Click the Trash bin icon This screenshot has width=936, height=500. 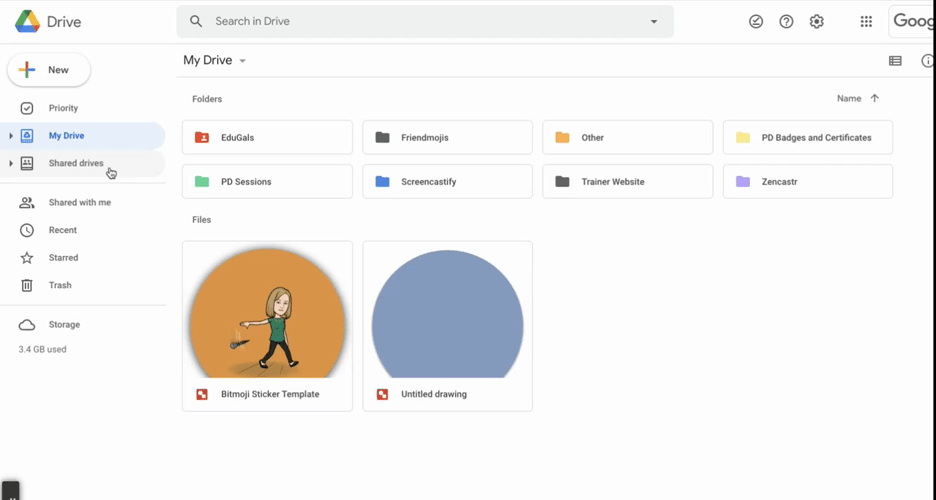(x=27, y=285)
